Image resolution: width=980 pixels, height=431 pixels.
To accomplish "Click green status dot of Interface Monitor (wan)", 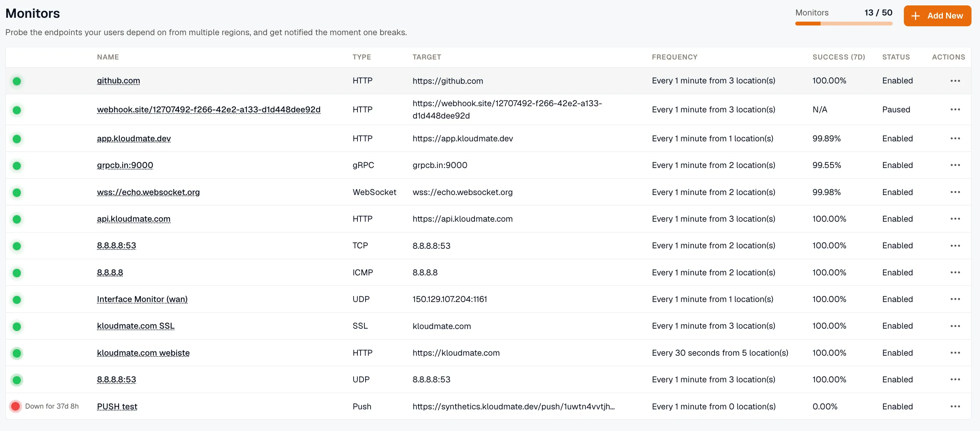I will [17, 300].
